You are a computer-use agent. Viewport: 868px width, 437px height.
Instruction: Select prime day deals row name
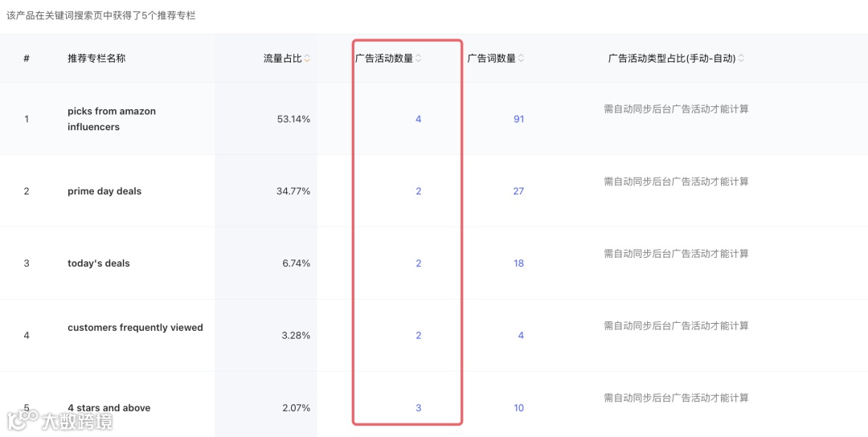point(104,191)
